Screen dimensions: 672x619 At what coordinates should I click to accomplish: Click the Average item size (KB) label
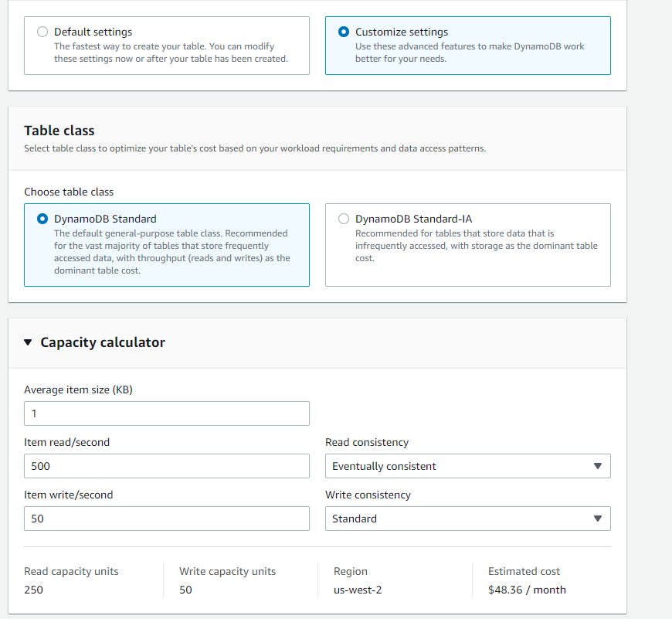click(78, 390)
